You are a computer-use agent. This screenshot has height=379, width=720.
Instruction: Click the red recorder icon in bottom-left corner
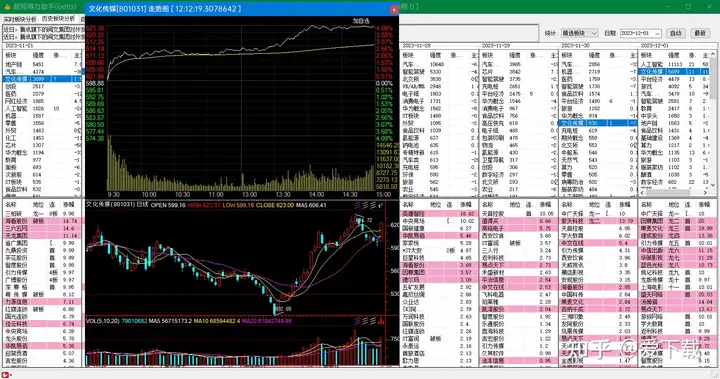coord(6,375)
